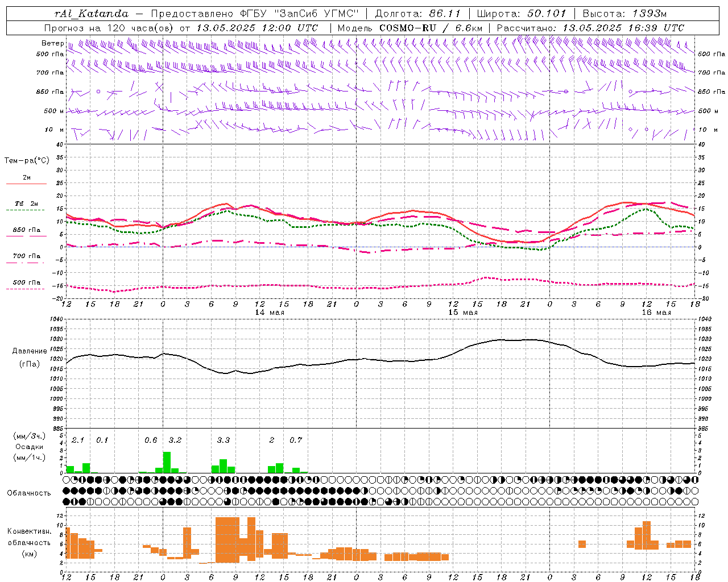Select the (гПа) unit under Давление

(30, 364)
